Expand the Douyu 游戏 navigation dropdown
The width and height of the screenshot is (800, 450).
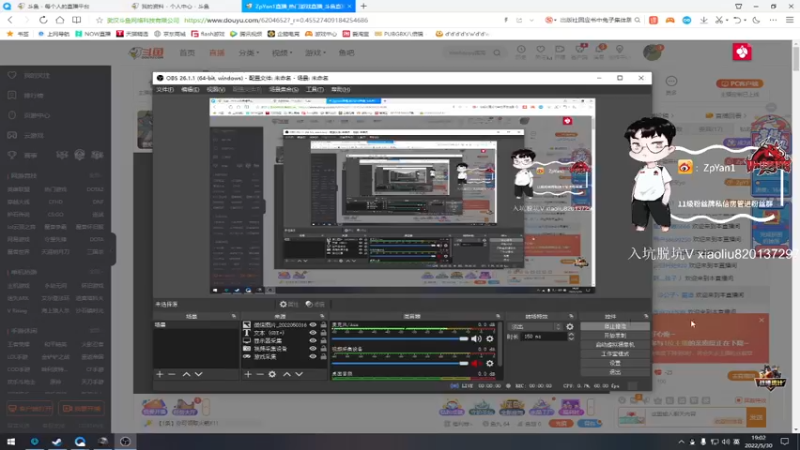315,53
